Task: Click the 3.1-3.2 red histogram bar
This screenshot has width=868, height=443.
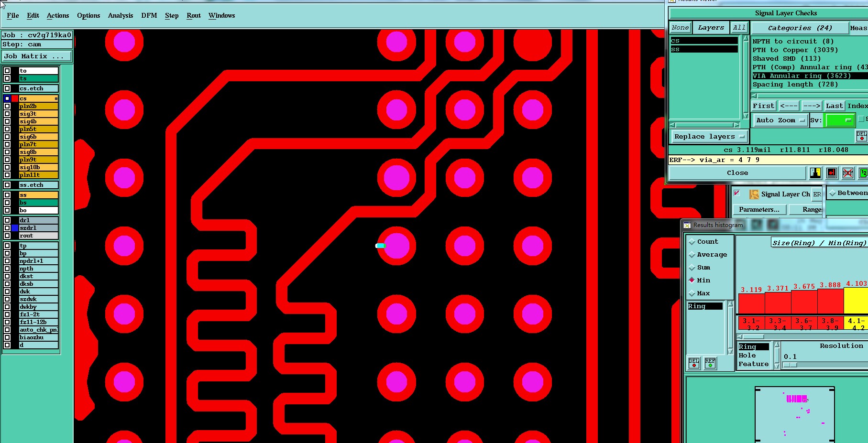Action: pos(751,304)
